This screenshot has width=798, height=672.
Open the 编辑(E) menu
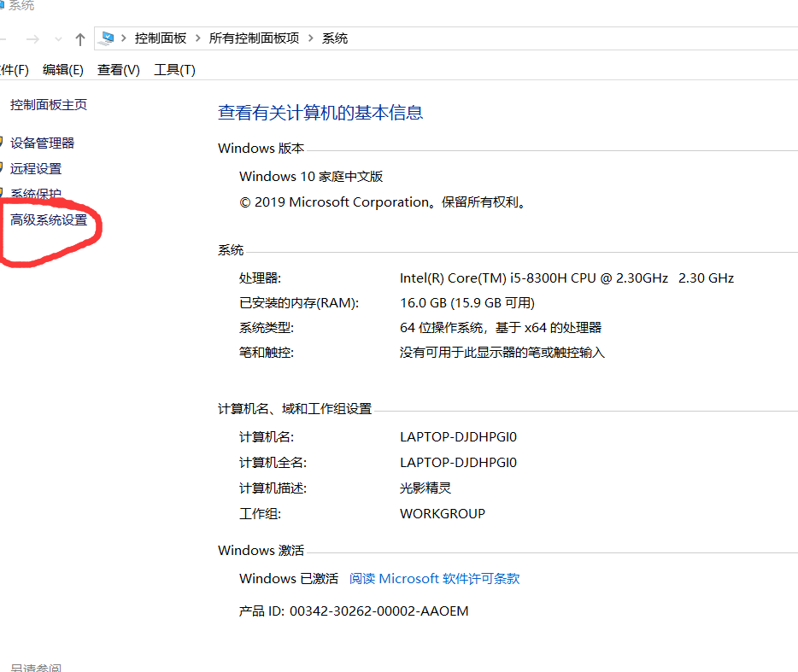(62, 69)
